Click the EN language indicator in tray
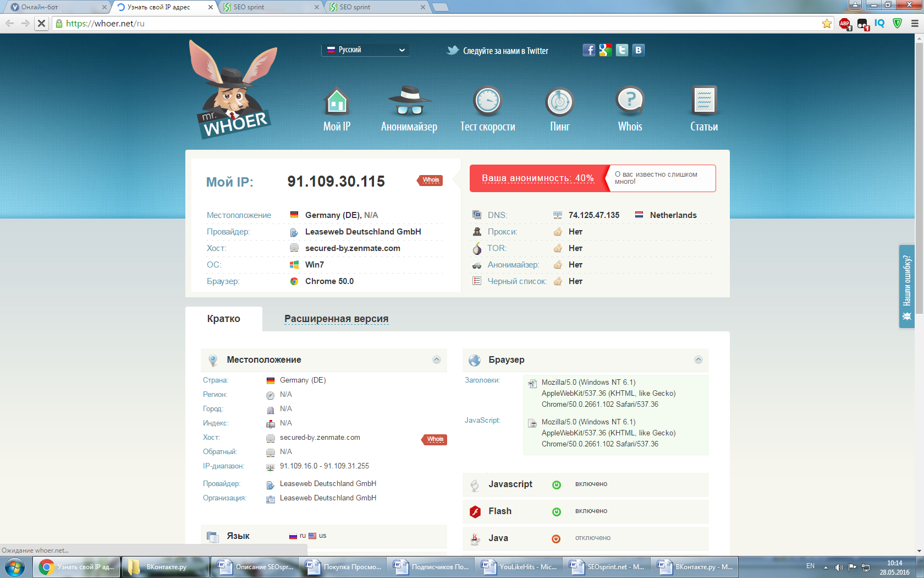The width and height of the screenshot is (924, 578). [x=810, y=566]
